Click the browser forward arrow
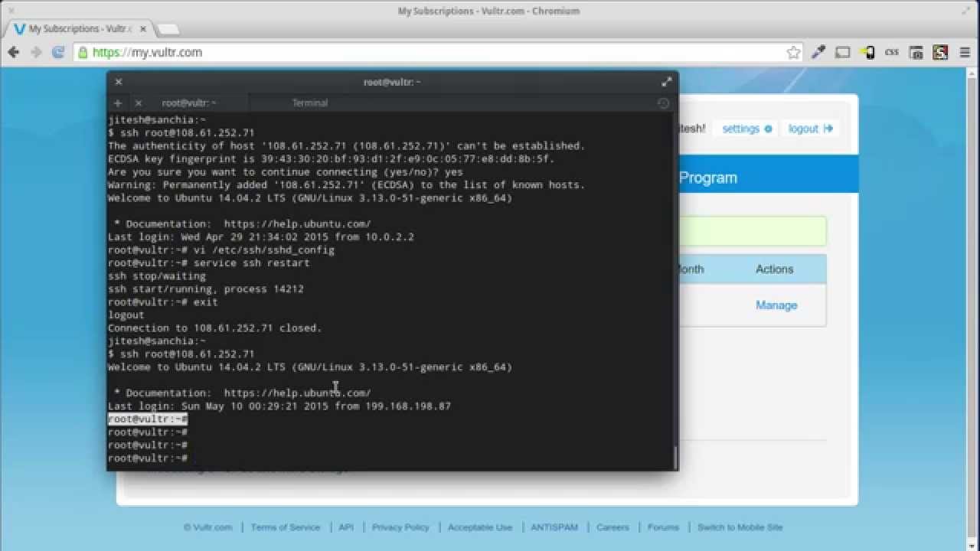 click(35, 52)
